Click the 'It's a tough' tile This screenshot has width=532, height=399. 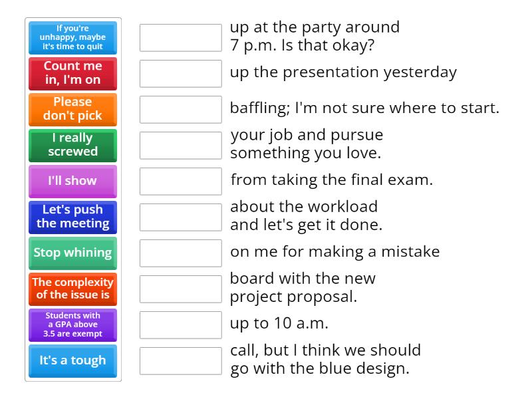click(72, 361)
